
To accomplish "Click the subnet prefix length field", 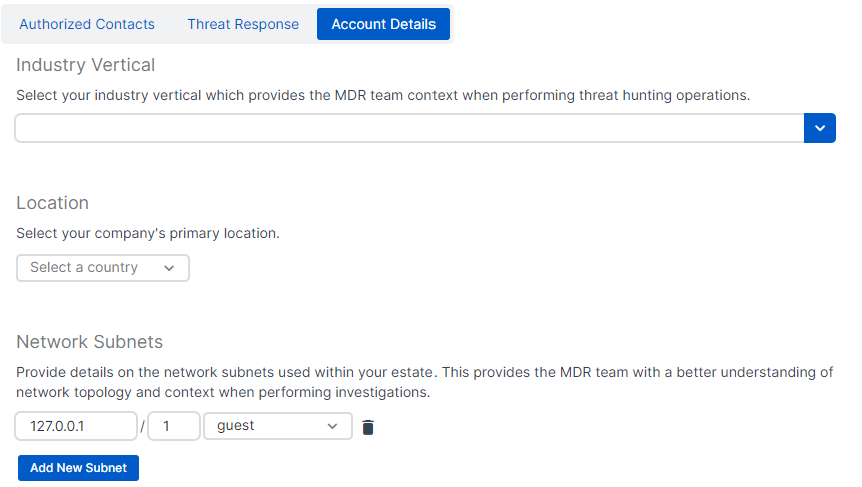I will [173, 426].
